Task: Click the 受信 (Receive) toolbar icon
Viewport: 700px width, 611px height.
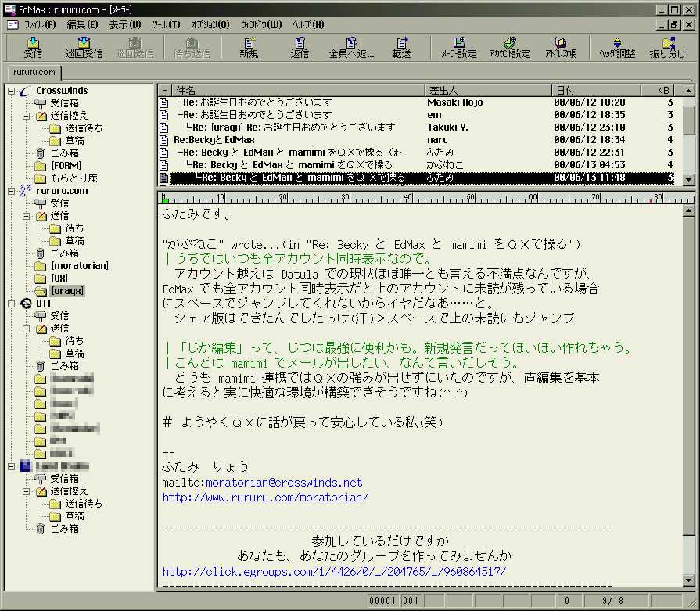Action: click(33, 48)
